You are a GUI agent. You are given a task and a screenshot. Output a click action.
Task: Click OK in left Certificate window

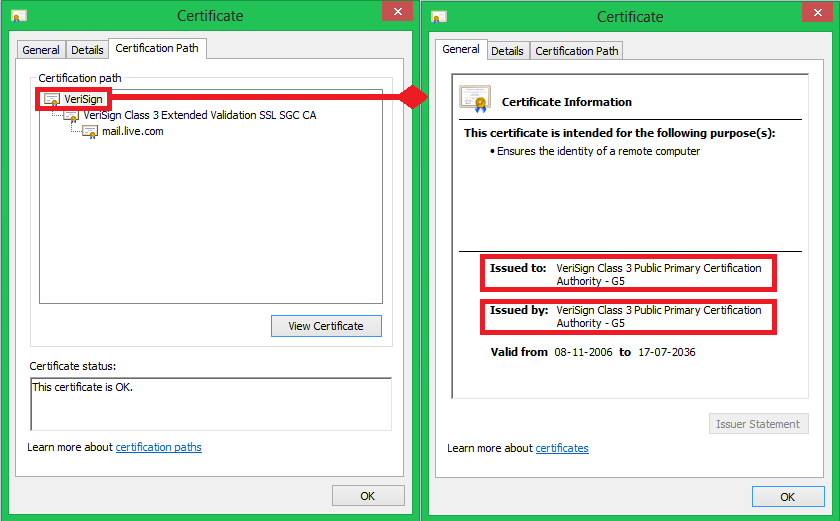click(368, 496)
